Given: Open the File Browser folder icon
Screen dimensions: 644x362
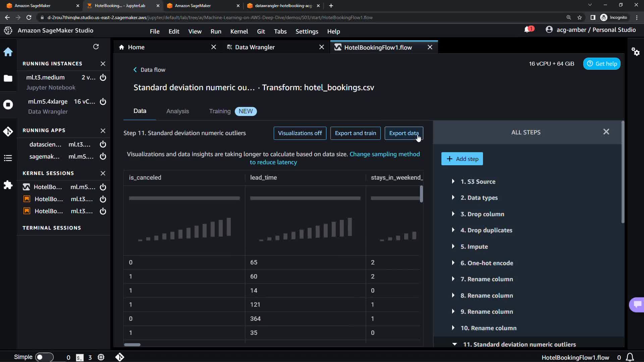Looking at the screenshot, I should [8, 78].
